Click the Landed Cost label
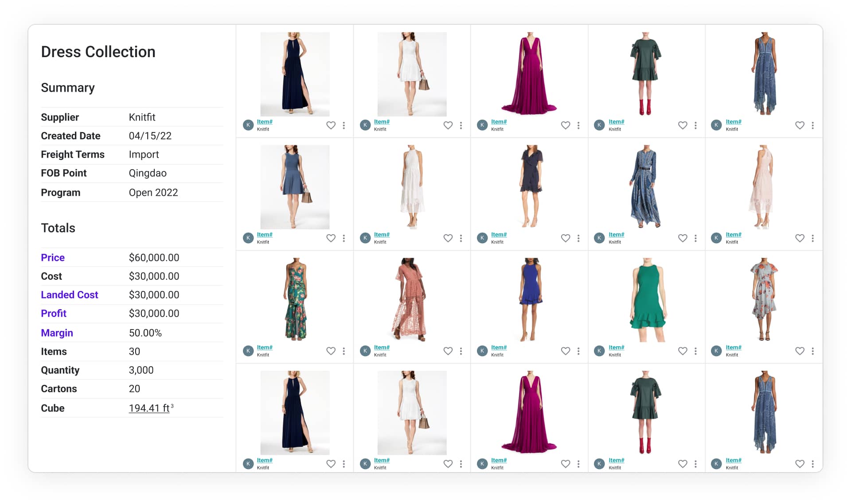Screen dimensions: 851x504 pos(70,295)
